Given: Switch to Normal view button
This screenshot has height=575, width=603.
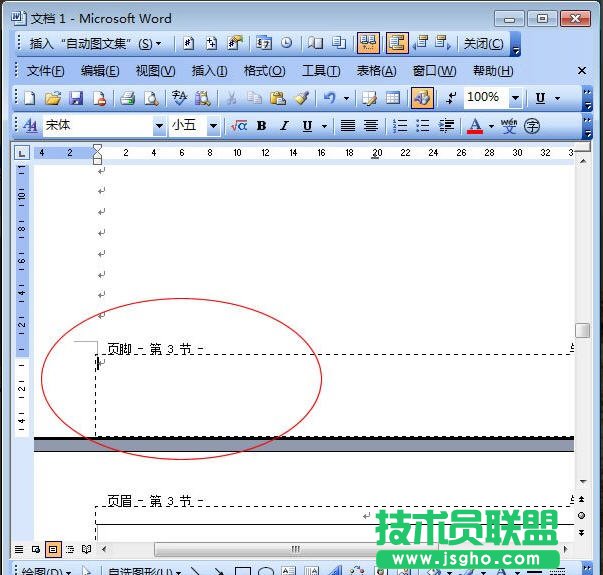Looking at the screenshot, I should (x=19, y=549).
